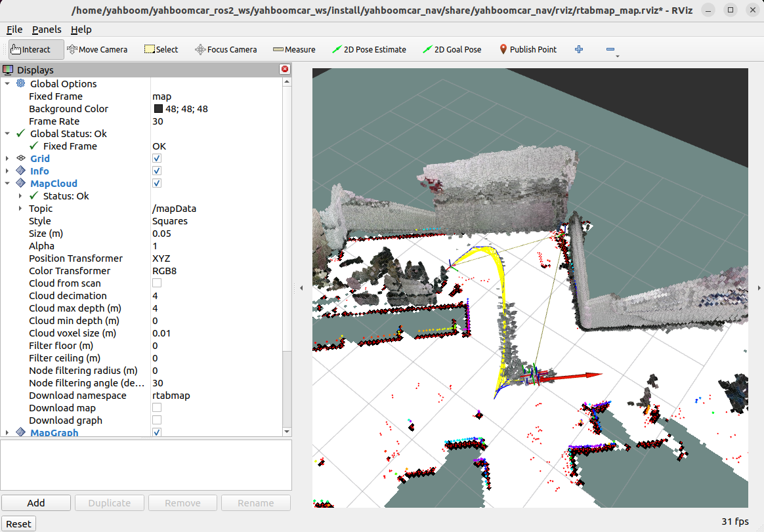Activate the Move Camera tool
Screen dimensions: 764x532
pos(97,49)
